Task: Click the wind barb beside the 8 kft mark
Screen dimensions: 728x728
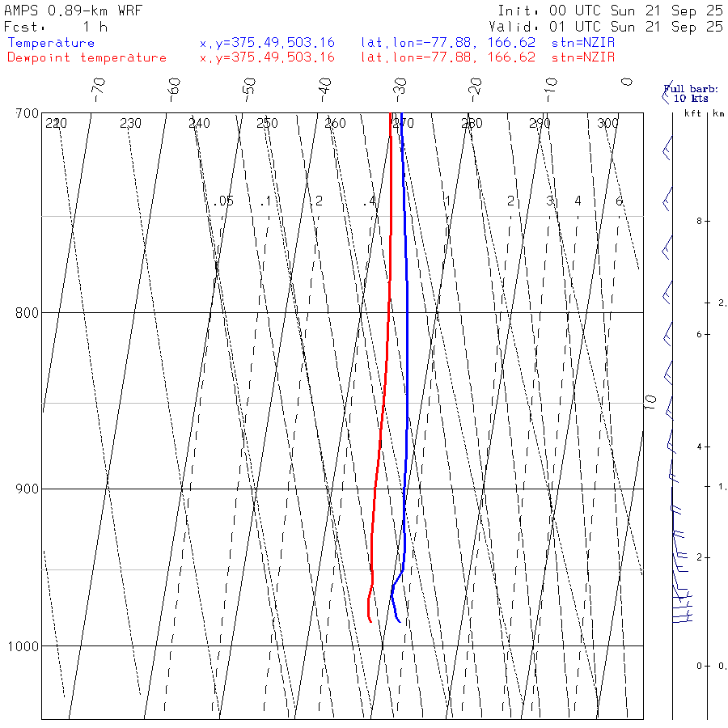Action: tap(667, 248)
